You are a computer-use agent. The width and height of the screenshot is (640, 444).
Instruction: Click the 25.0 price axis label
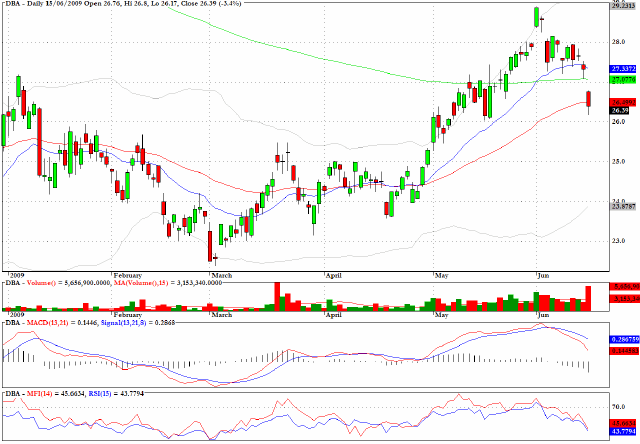619,161
